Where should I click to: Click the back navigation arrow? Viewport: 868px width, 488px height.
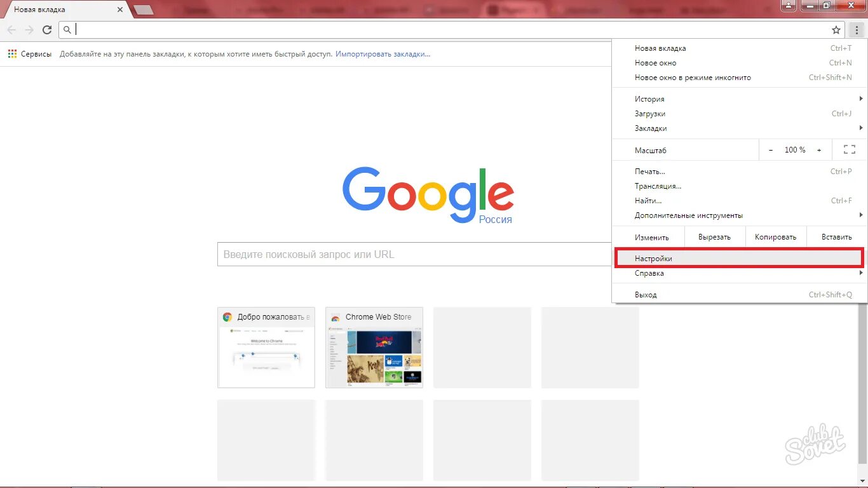tap(11, 30)
